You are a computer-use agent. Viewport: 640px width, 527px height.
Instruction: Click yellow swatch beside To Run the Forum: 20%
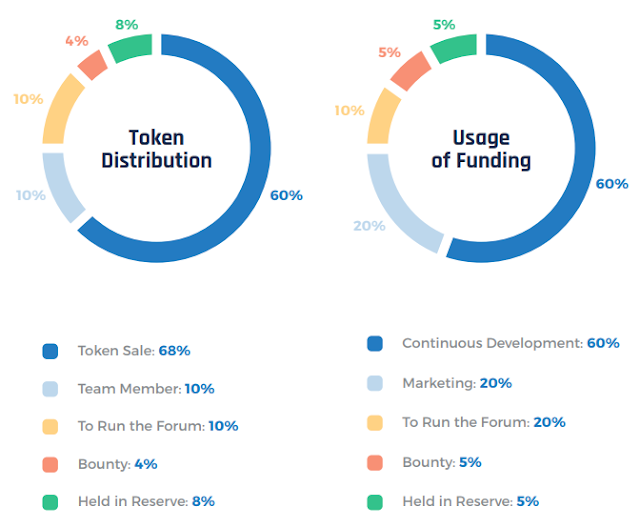375,423
